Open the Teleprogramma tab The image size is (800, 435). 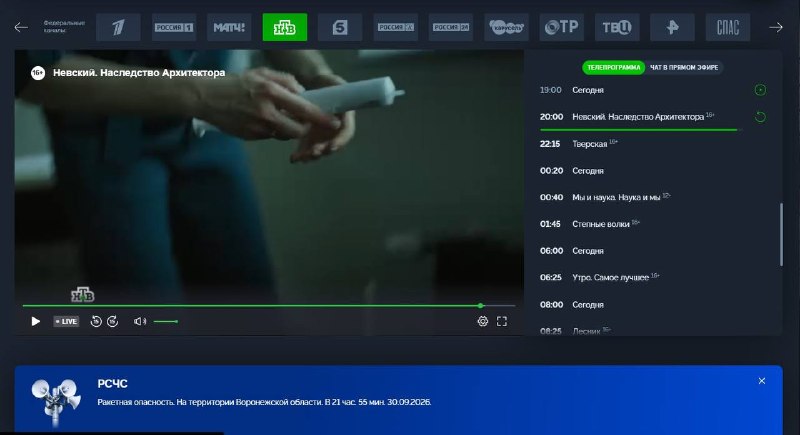(613, 67)
